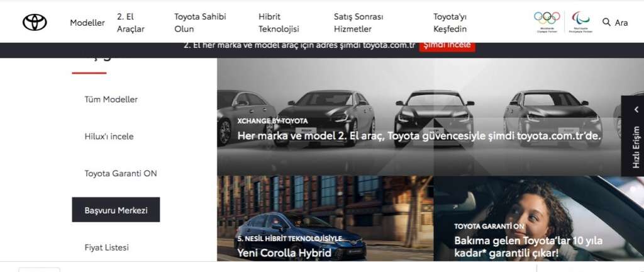
Task: Open the Satış Sonrası Hizmetler menu
Action: pyautogui.click(x=358, y=23)
